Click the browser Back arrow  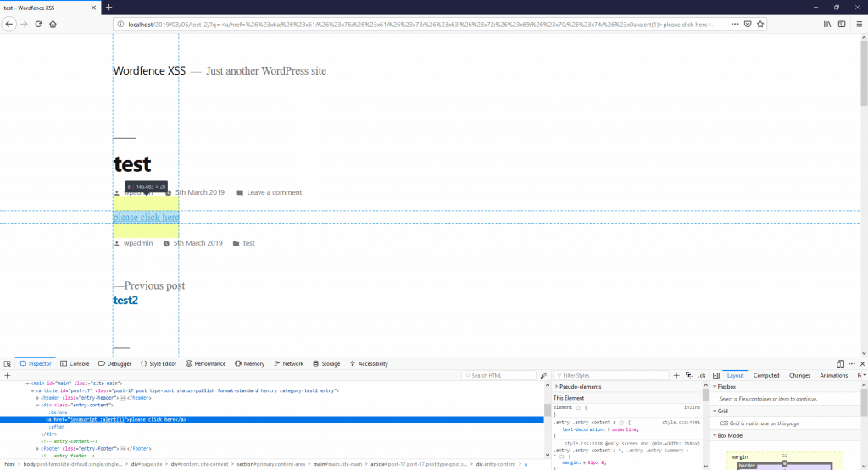pyautogui.click(x=8, y=25)
